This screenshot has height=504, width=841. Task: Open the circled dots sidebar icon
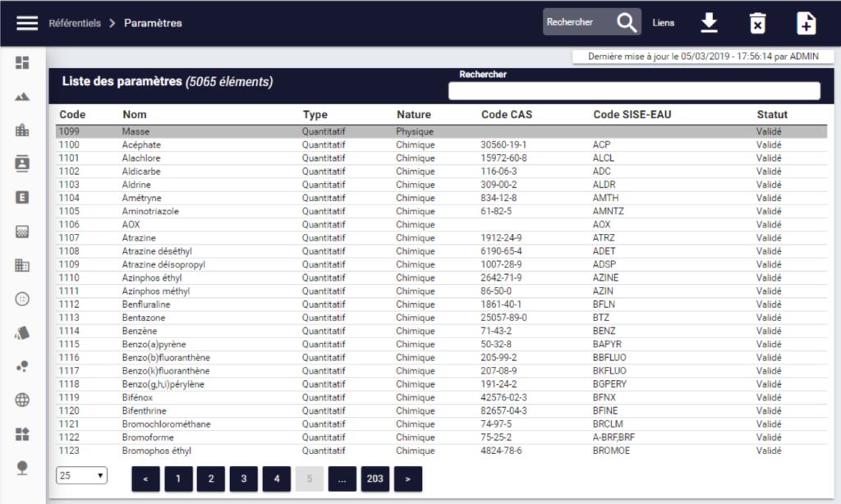pyautogui.click(x=22, y=299)
